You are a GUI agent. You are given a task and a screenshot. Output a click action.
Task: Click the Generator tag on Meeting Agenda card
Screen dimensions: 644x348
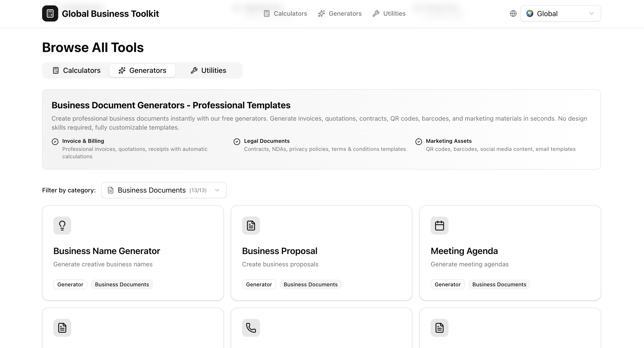pyautogui.click(x=447, y=284)
